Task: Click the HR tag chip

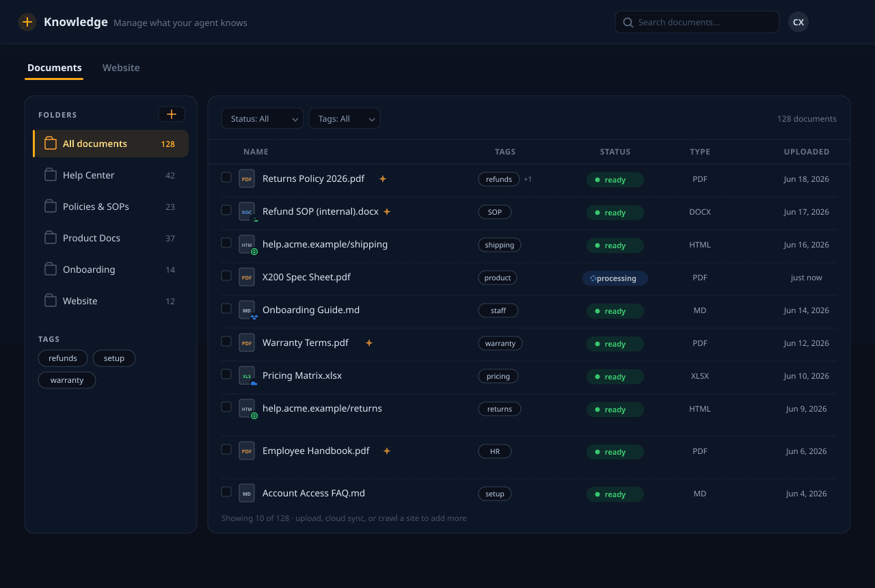Action: pos(495,451)
